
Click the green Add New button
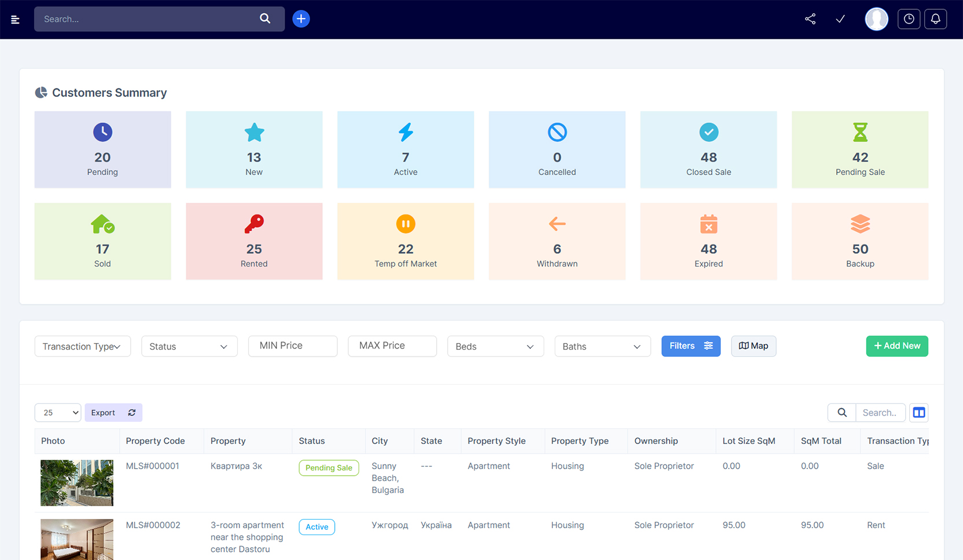(896, 346)
